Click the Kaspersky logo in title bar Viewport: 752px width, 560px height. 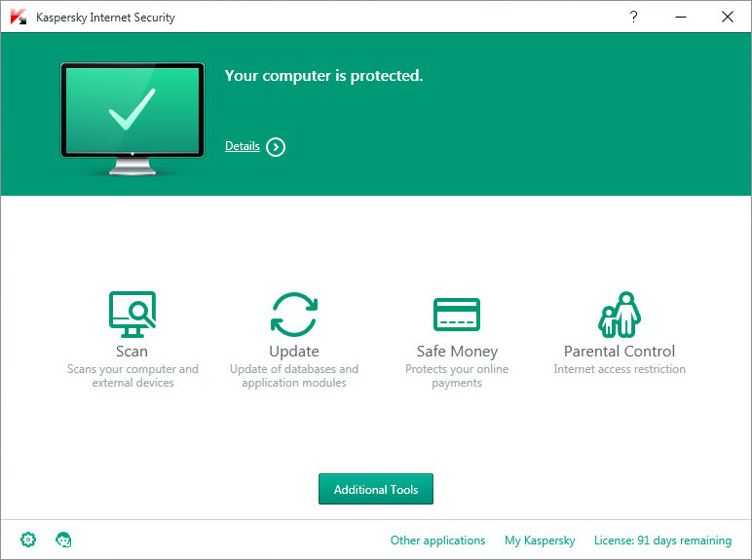point(18,18)
